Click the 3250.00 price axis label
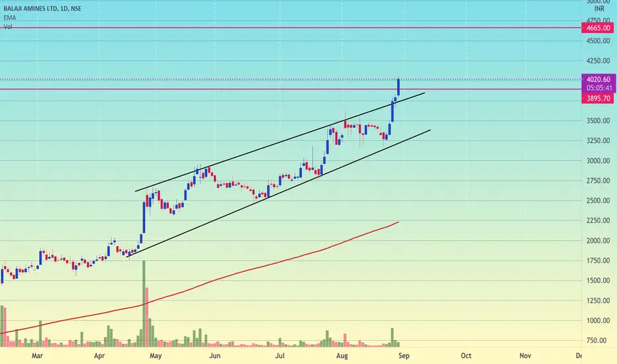 [598, 141]
